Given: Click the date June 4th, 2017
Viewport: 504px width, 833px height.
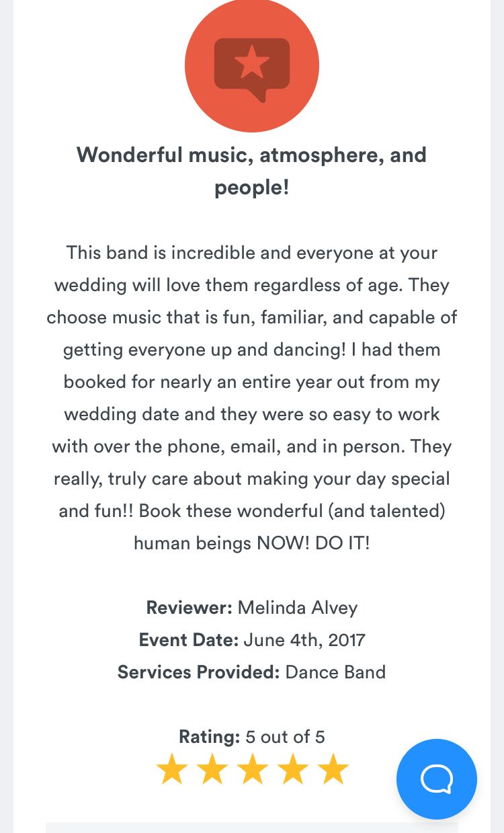Looking at the screenshot, I should 304,640.
